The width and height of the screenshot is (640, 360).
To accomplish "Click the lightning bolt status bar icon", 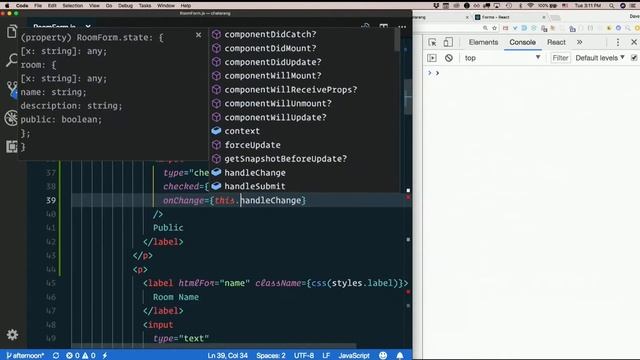I will 105,356.
